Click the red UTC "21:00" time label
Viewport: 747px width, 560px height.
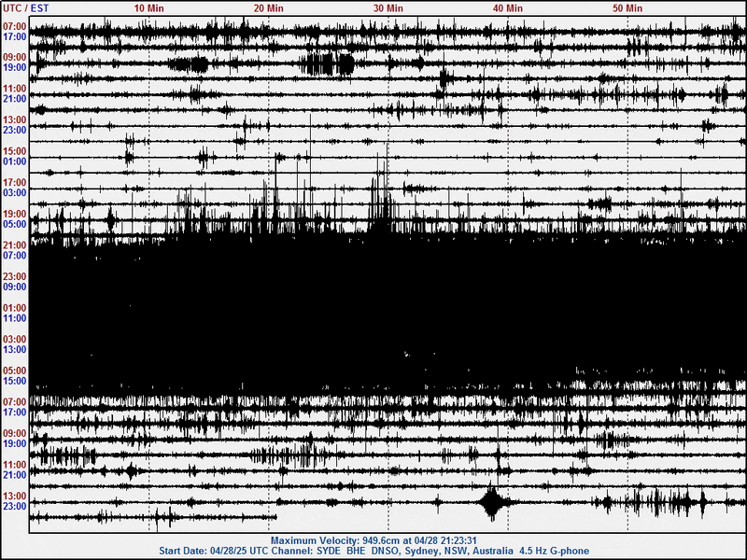15,245
